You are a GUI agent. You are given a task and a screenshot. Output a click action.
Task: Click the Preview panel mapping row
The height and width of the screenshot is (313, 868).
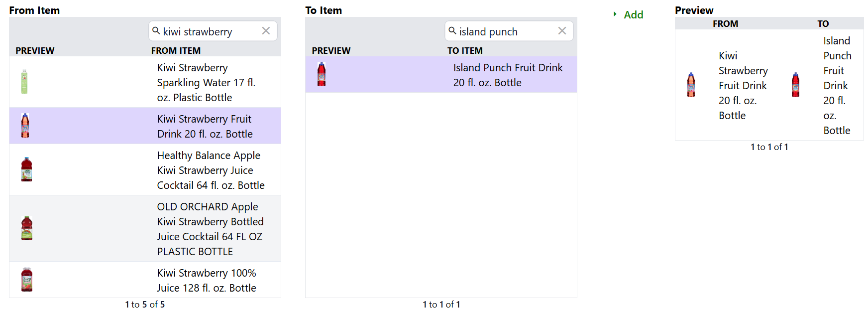[769, 85]
